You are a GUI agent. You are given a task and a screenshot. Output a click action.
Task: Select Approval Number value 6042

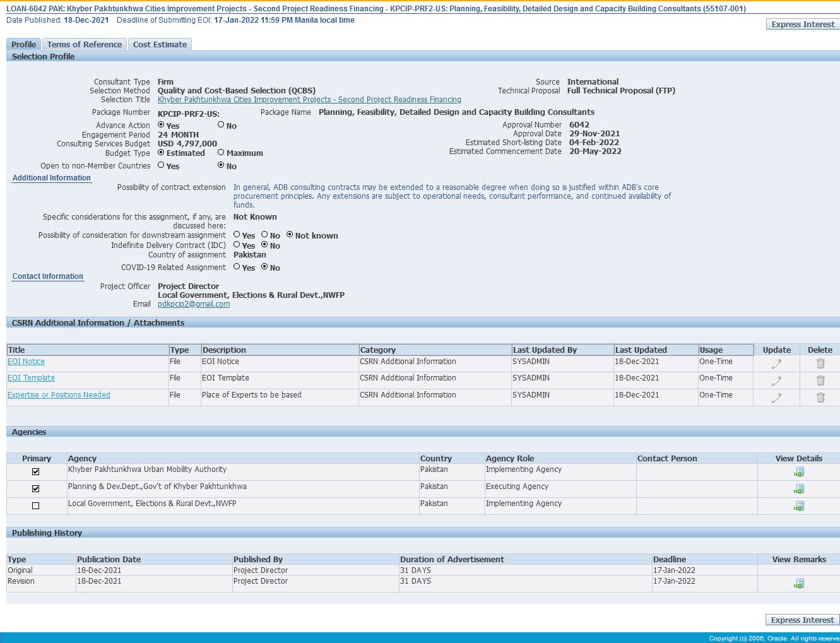click(579, 125)
